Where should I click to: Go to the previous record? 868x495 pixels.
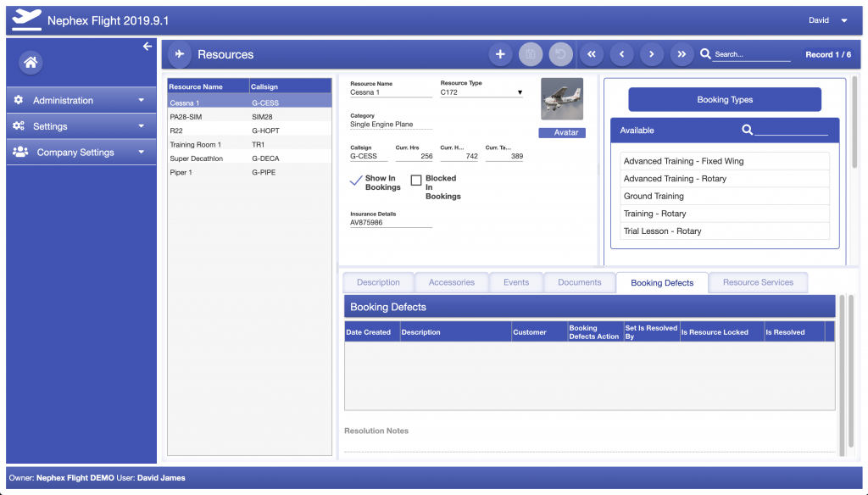pyautogui.click(x=621, y=54)
